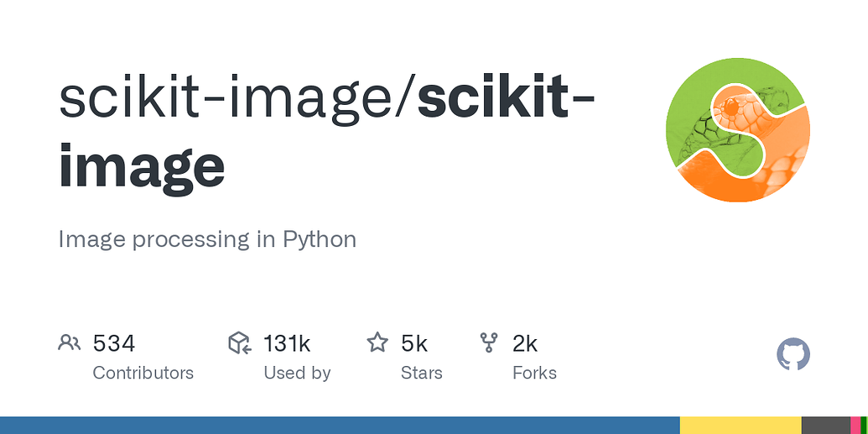Select the dark gray language bar segment
The image size is (868, 434).
[x=826, y=425]
